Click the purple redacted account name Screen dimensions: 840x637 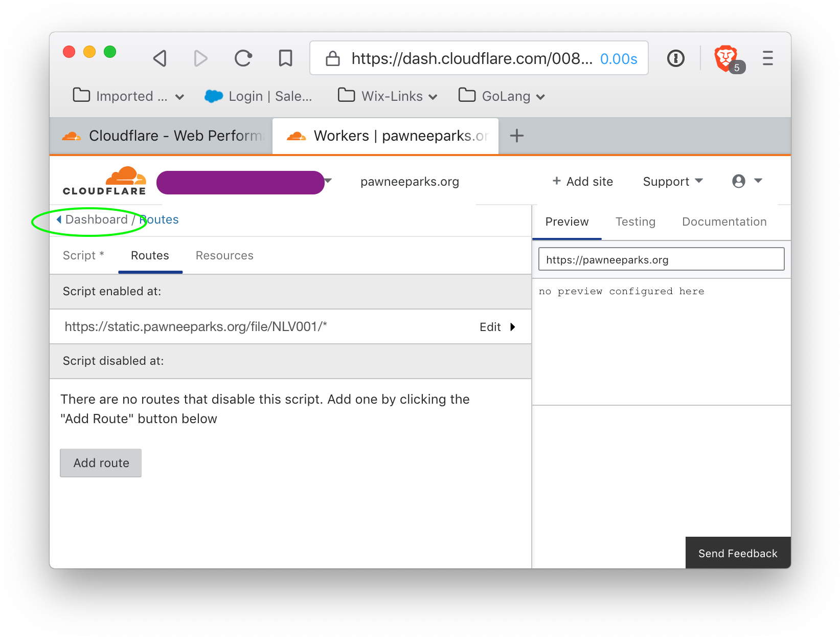[240, 183]
